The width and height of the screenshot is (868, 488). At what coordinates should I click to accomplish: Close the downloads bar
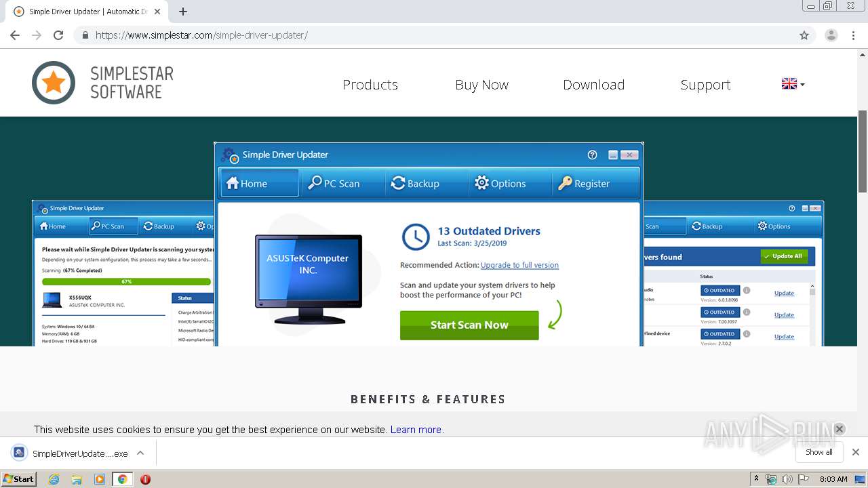pos(856,452)
